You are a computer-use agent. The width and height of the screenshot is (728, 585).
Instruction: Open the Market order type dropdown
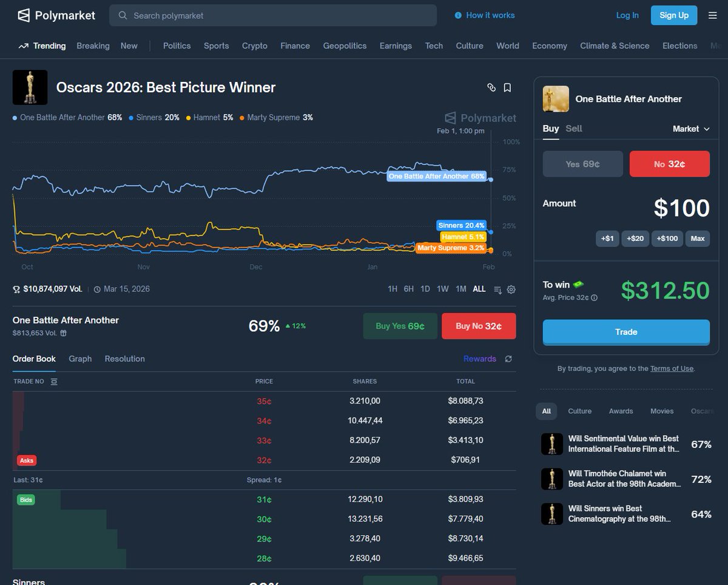pos(691,129)
